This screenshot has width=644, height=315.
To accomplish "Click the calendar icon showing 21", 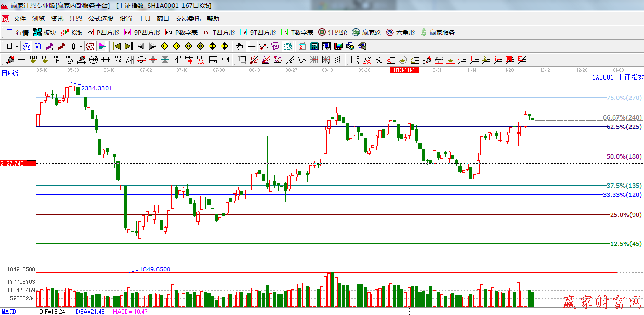I will [302, 46].
